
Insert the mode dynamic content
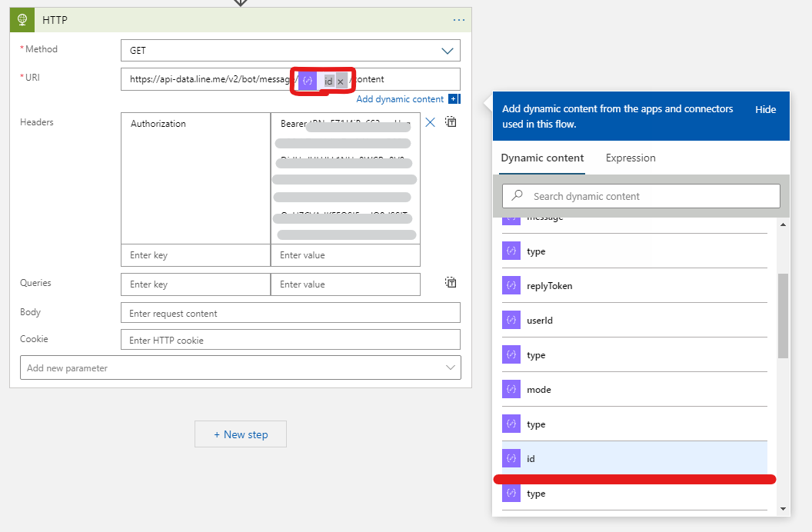[x=635, y=390]
